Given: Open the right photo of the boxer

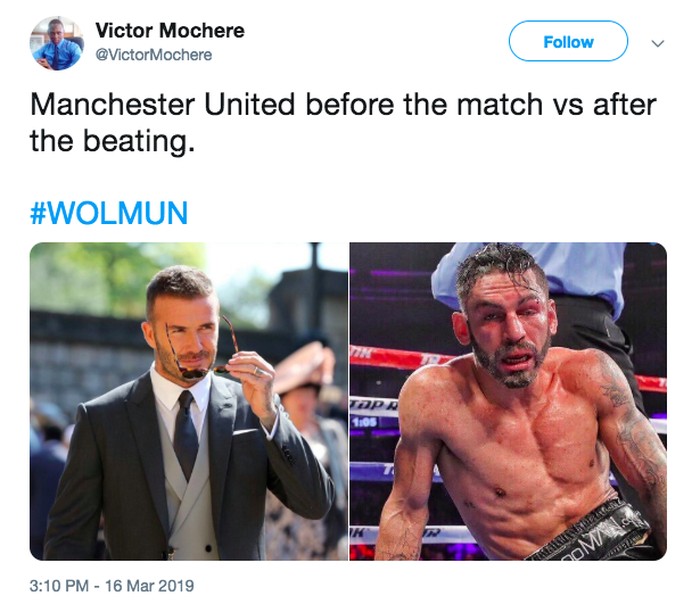Looking at the screenshot, I should click(508, 400).
